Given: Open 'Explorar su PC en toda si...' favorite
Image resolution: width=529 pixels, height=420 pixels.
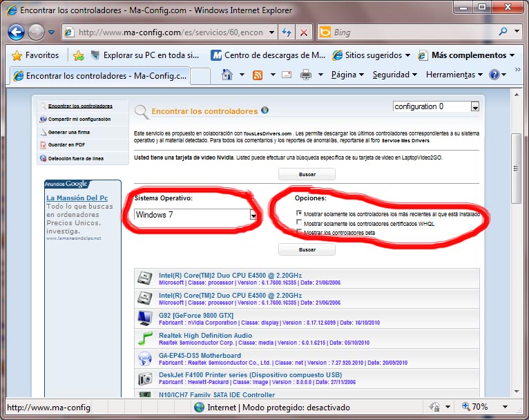Looking at the screenshot, I should pyautogui.click(x=145, y=55).
